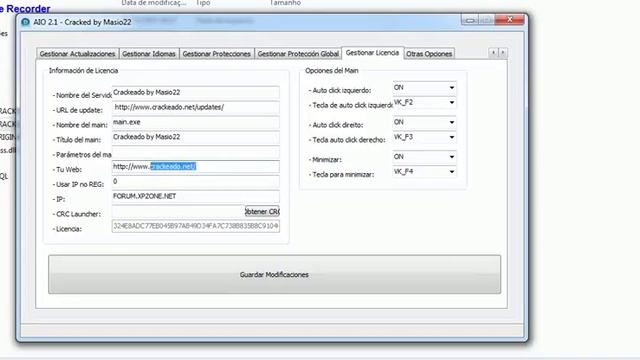The image size is (640, 360).
Task: Switch to Otras Opciones tab
Action: pyautogui.click(x=429, y=54)
